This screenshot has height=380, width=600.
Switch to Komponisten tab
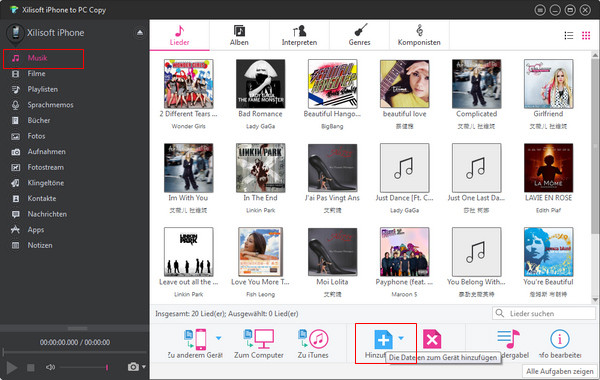click(419, 35)
